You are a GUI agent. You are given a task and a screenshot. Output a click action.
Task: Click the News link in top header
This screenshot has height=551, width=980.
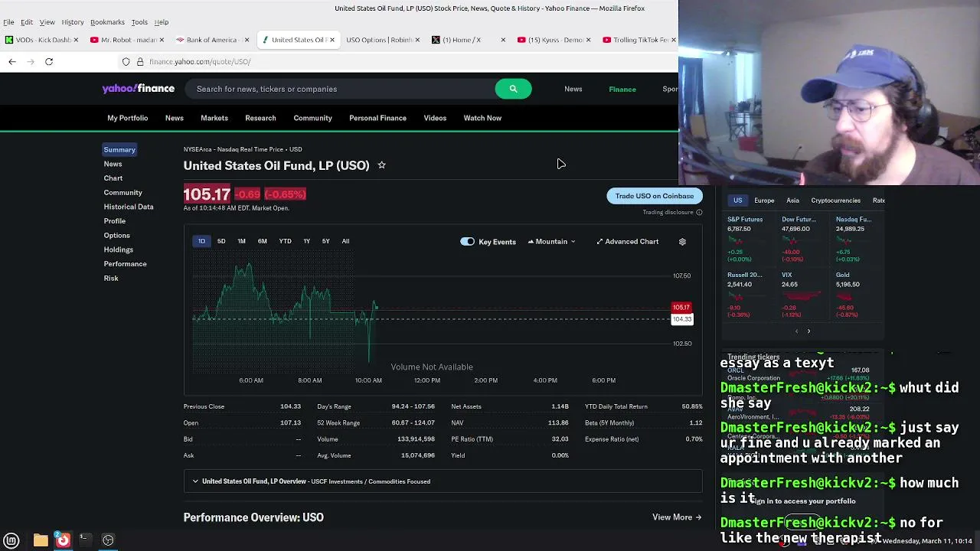573,89
